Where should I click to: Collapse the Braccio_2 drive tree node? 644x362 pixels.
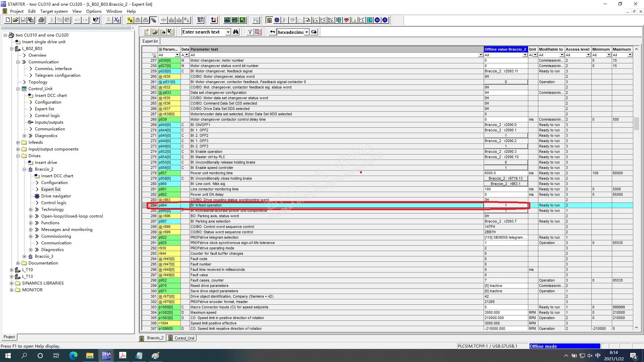24,169
